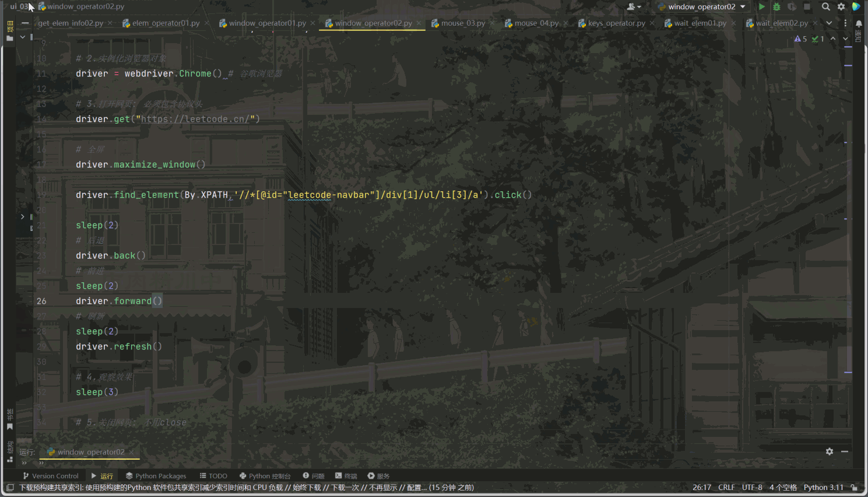Show the 5 warnings inspection indicator
Viewport: 868px width, 497px height.
[800, 38]
